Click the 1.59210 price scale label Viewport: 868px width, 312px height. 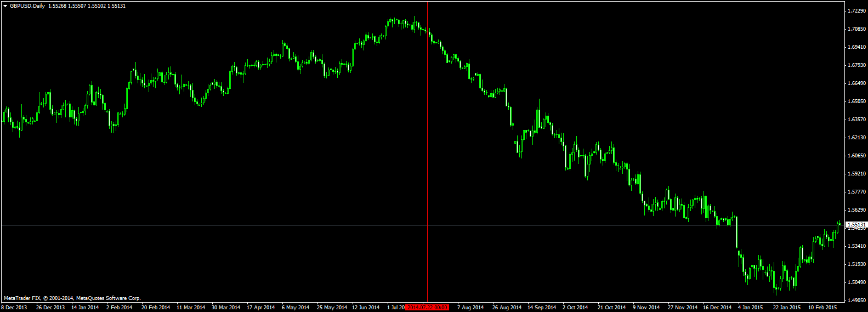(856, 174)
